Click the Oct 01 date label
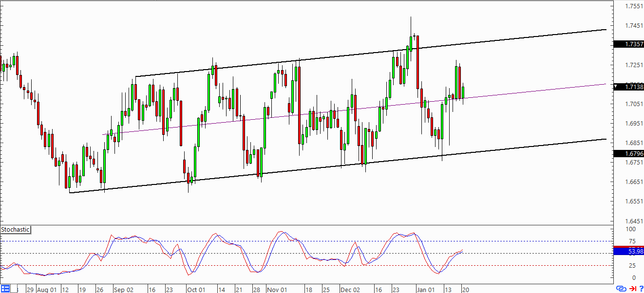Viewport: 644px width, 293px height. point(197,289)
